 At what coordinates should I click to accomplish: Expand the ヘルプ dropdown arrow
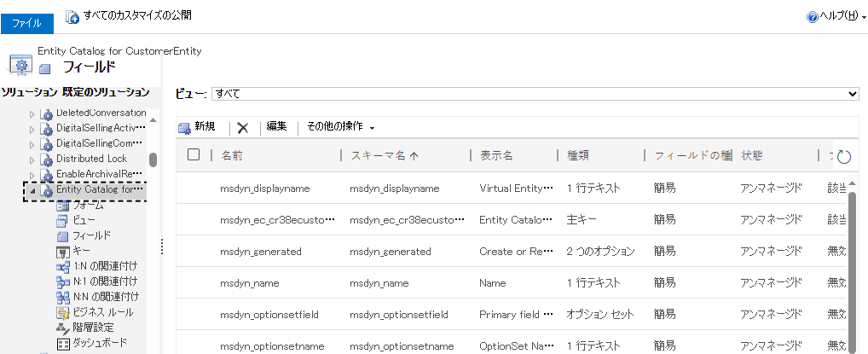coord(864,18)
